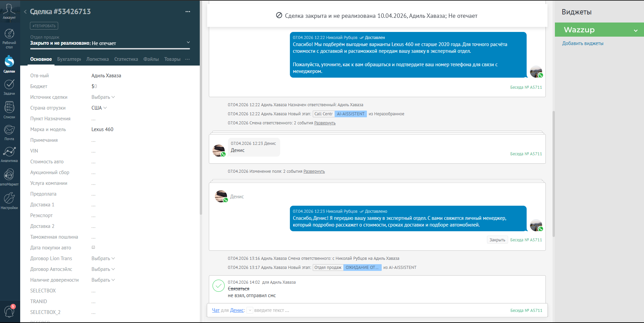Click the Чат link in input bar
Image resolution: width=644 pixels, height=323 pixels.
216,310
